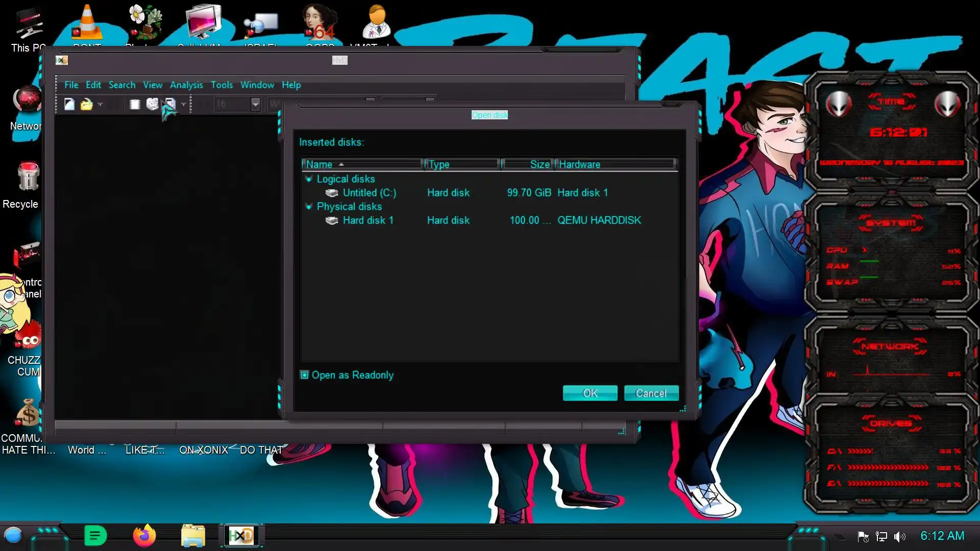Click the OK button

pyautogui.click(x=590, y=393)
